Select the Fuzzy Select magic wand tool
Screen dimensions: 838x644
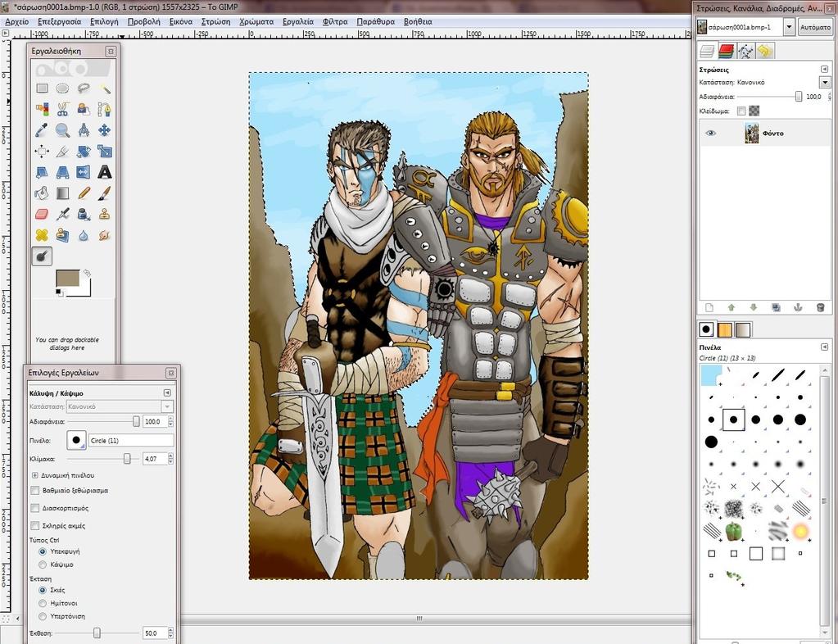coord(105,88)
